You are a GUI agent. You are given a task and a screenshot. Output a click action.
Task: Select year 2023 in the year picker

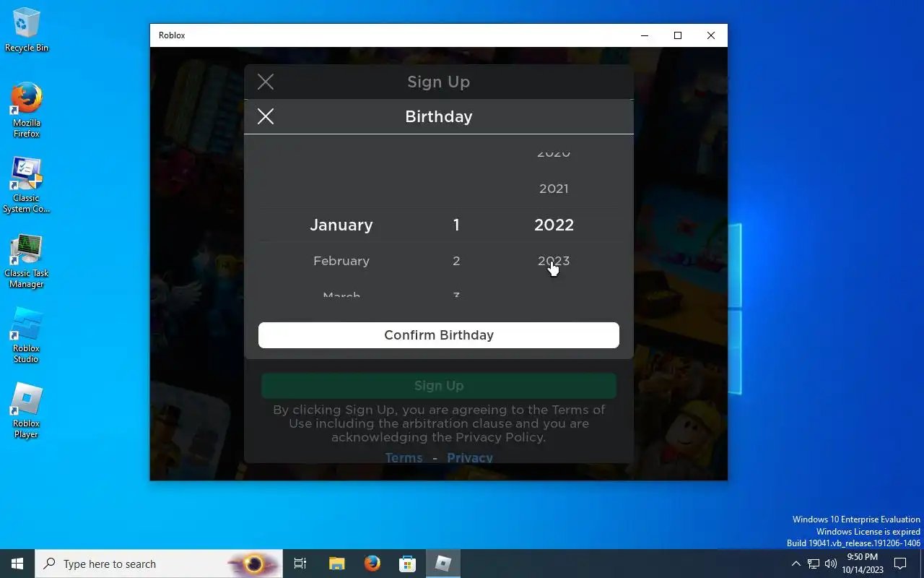[x=554, y=261]
